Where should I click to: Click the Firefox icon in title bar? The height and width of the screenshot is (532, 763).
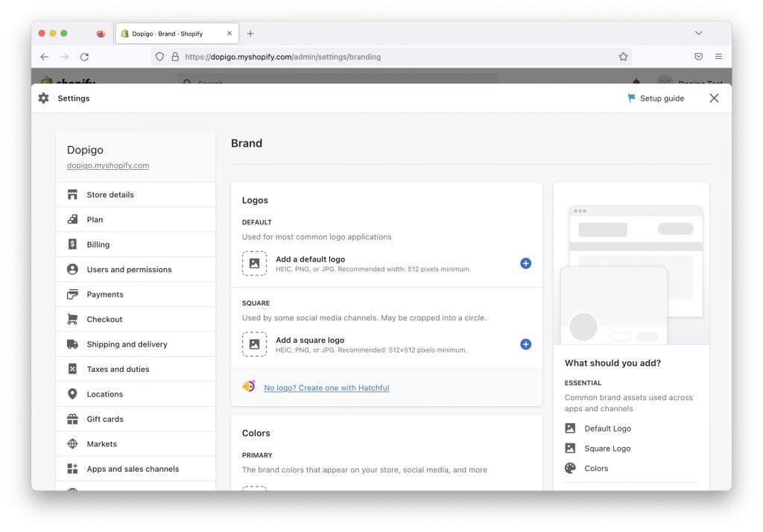click(101, 34)
